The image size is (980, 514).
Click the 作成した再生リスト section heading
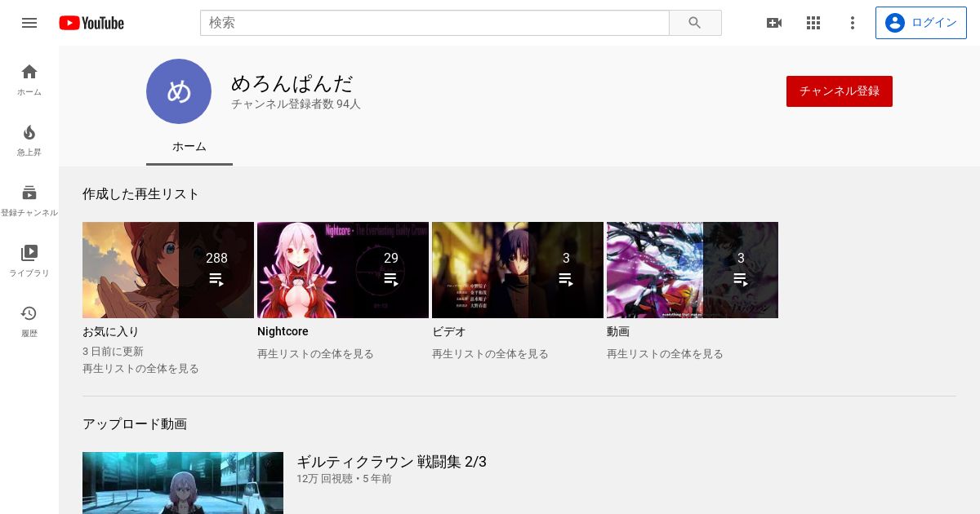140,194
